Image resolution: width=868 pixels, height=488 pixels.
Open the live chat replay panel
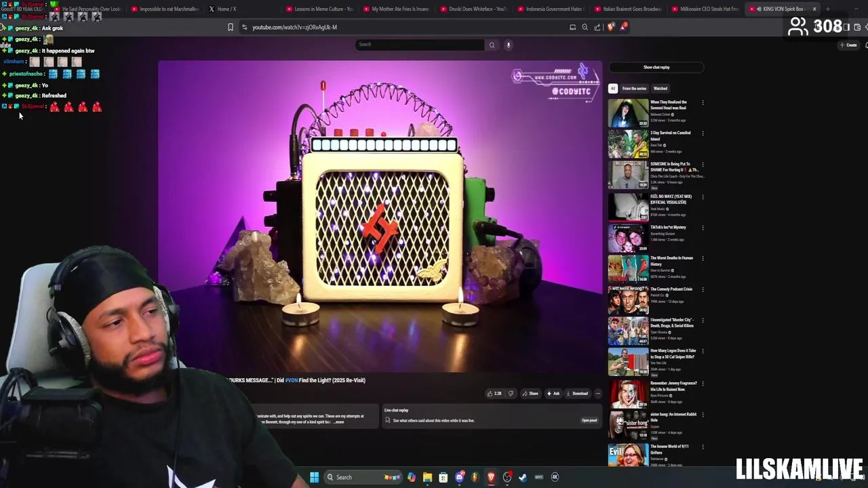click(589, 420)
